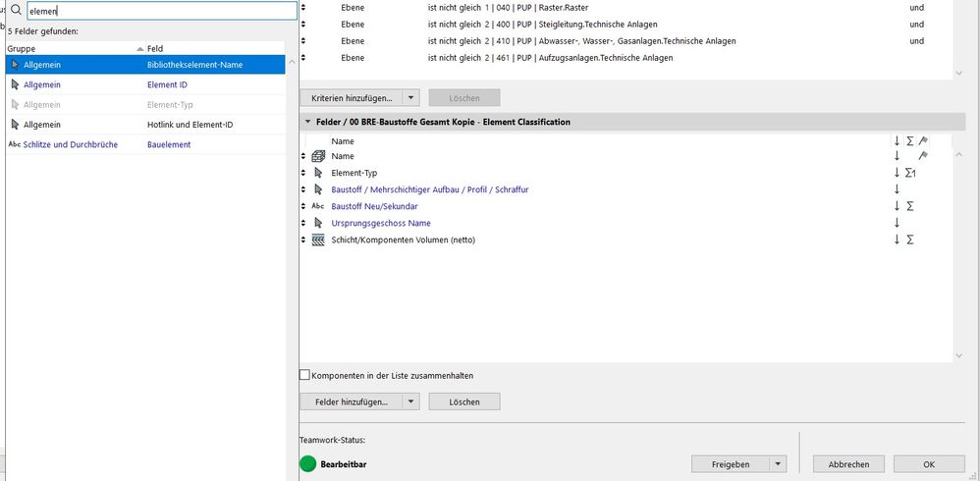Screen dimensions: 980x481
Task: Toggle the sum icon for Baustoff Neu/Sekundar
Action: tap(911, 206)
